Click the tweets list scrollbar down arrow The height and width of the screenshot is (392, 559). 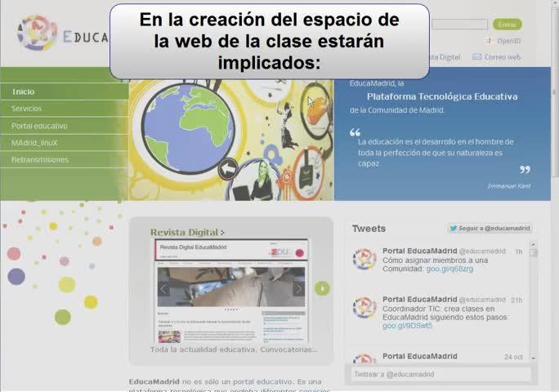tap(534, 357)
